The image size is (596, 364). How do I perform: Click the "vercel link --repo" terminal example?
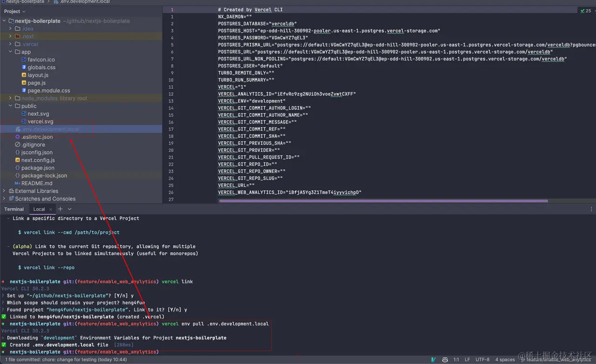46,268
